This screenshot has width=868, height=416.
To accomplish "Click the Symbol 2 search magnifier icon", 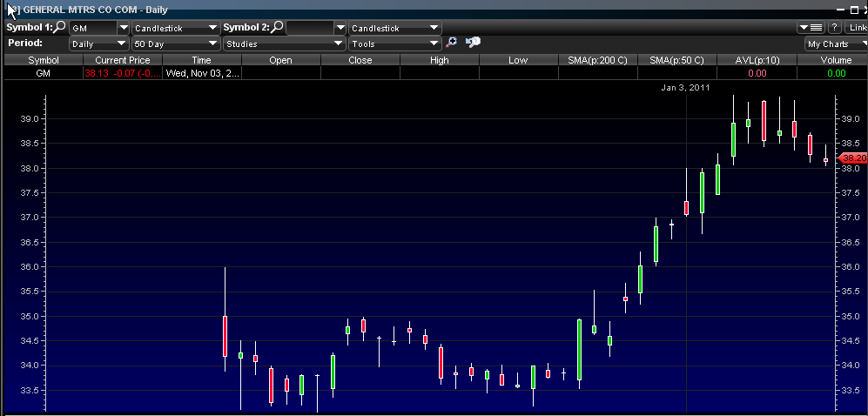I will point(277,27).
